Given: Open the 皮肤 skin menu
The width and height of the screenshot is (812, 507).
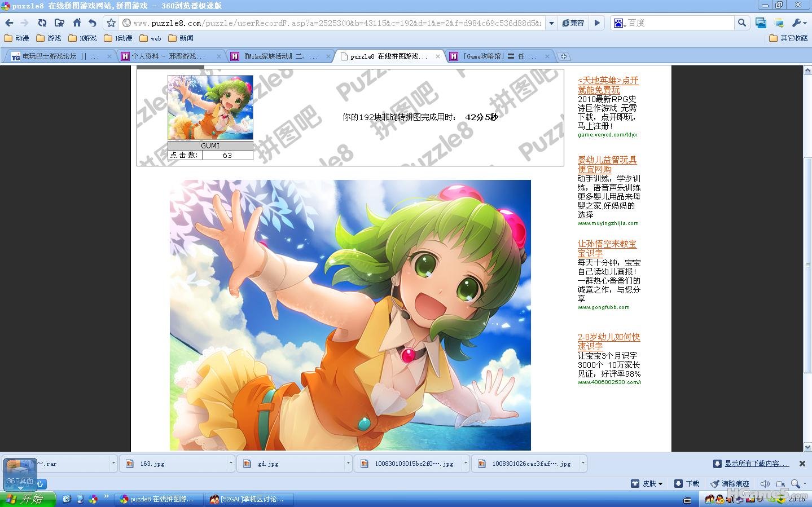Looking at the screenshot, I should pos(647,484).
